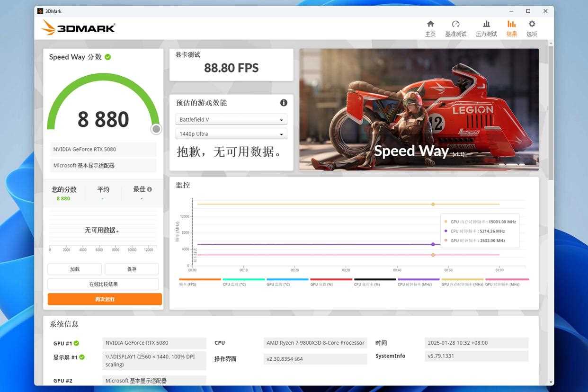Click the GPU clock data point on the chart
The image size is (588, 392).
(x=433, y=255)
